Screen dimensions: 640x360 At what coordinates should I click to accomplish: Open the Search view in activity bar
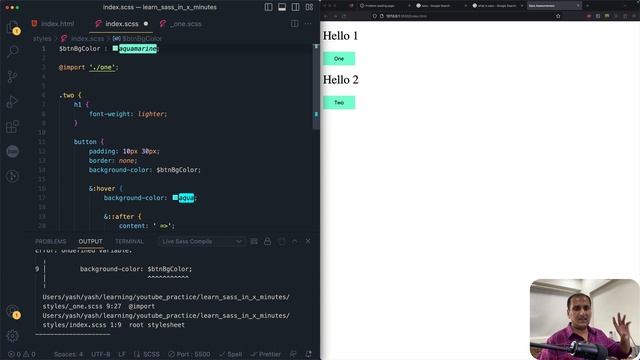(13, 51)
